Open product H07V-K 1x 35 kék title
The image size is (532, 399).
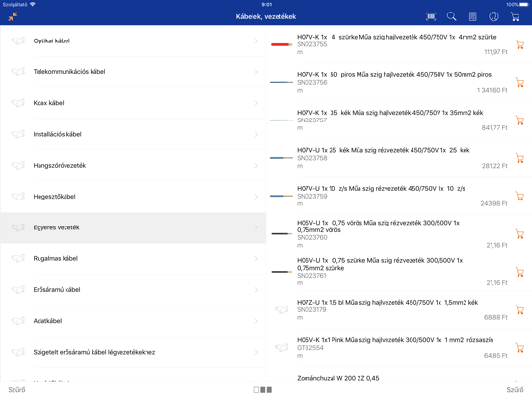click(389, 113)
